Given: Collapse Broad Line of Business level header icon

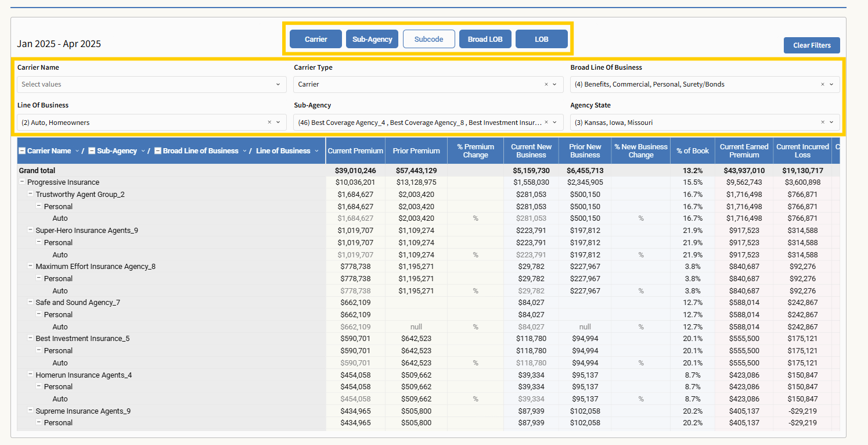Looking at the screenshot, I should [157, 151].
